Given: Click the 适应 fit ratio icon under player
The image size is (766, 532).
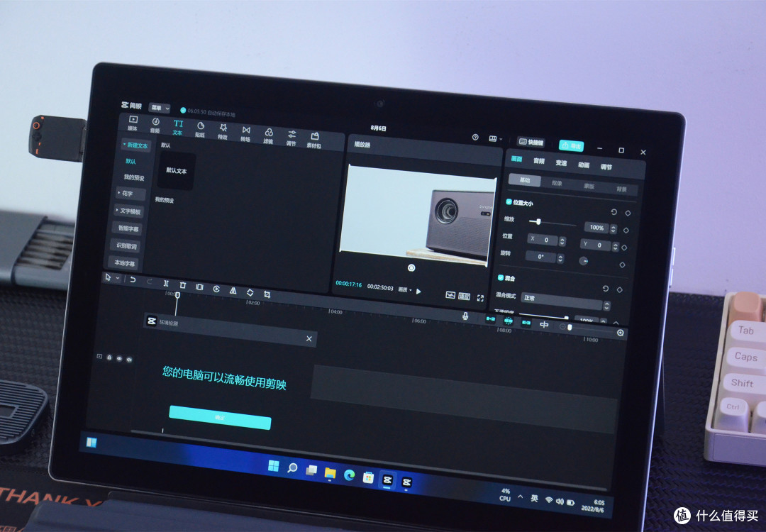Looking at the screenshot, I should [x=464, y=297].
